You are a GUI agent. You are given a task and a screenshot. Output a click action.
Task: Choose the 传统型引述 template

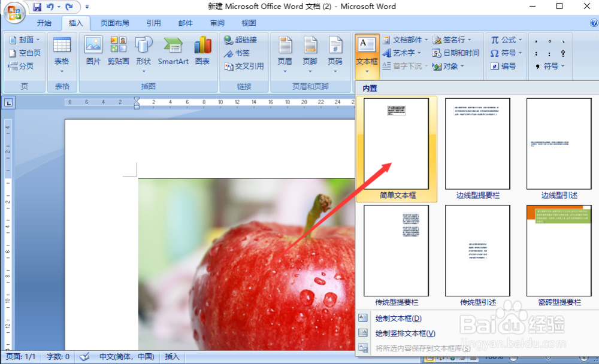pyautogui.click(x=477, y=256)
